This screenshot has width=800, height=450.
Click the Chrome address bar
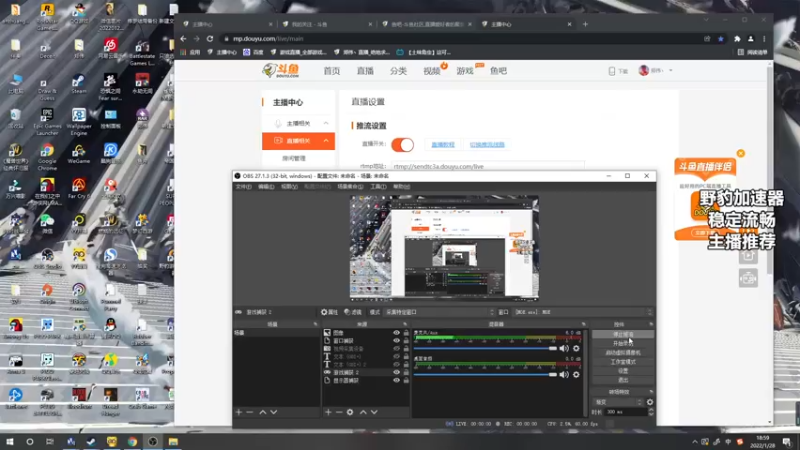[459, 39]
